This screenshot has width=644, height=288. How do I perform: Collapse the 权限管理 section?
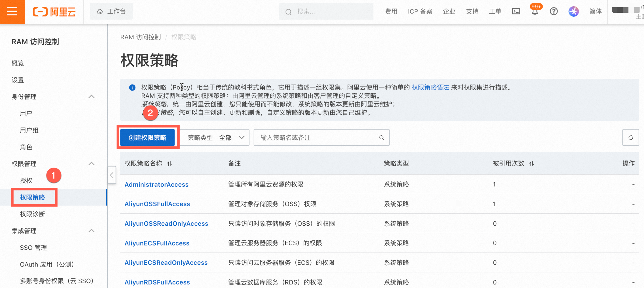click(92, 164)
